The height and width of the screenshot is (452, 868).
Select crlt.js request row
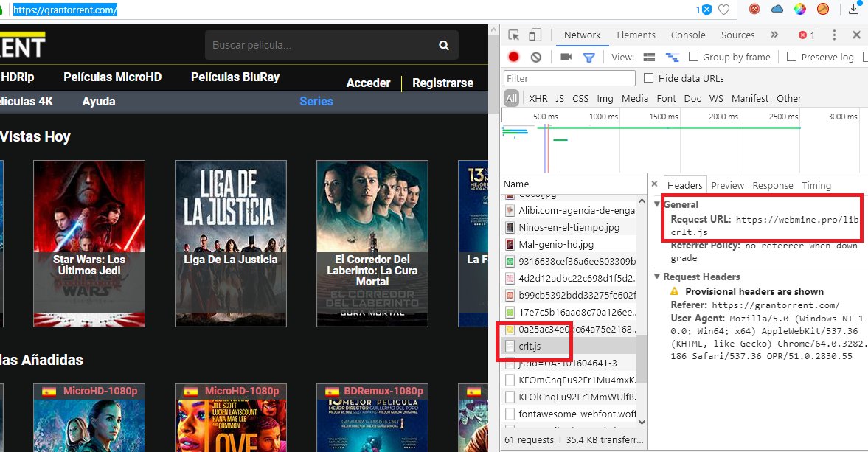(x=570, y=347)
